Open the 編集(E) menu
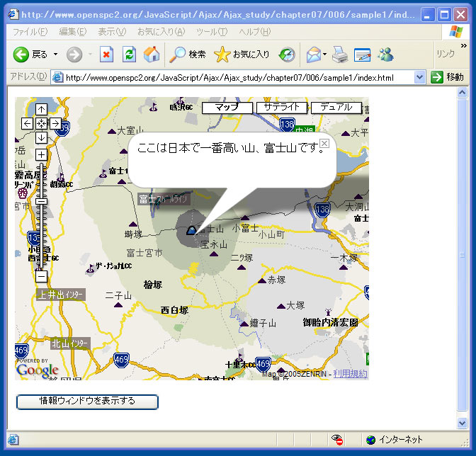Viewport: 476px width, 456px height. [73, 32]
